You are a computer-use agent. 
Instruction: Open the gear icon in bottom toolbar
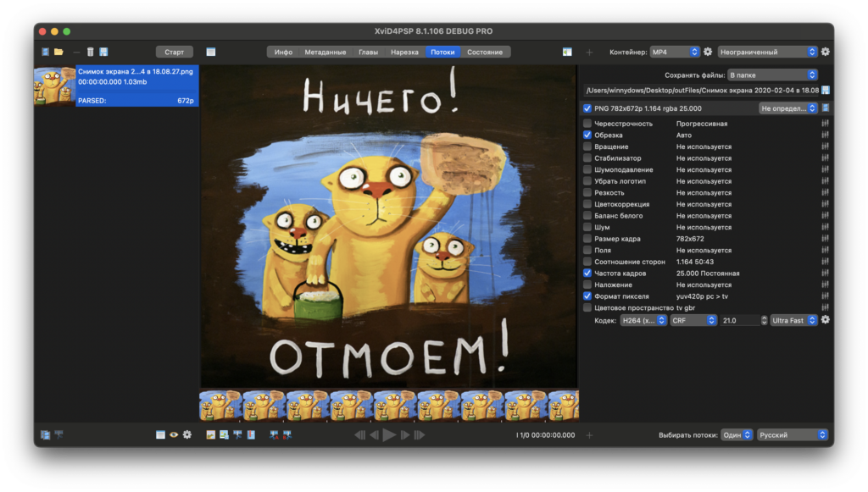tap(187, 435)
